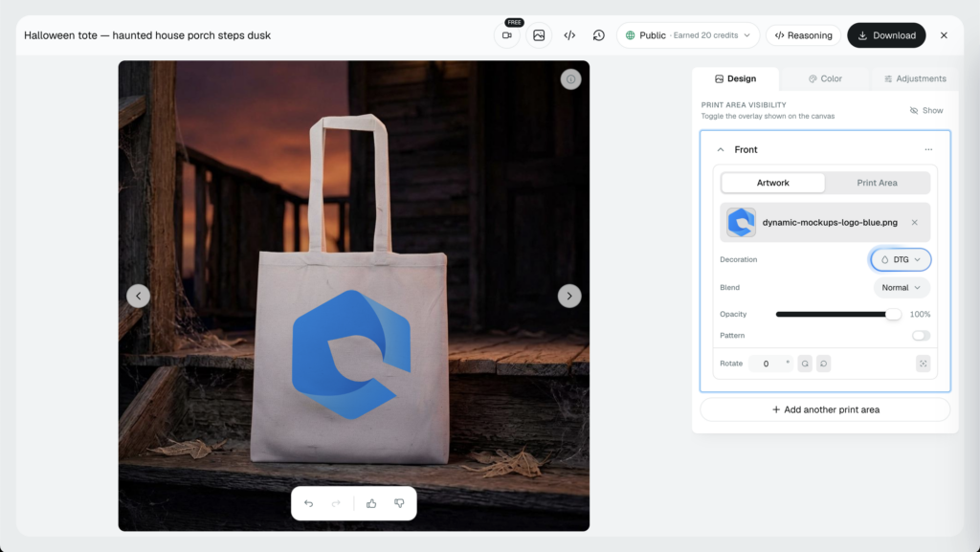Screen dimensions: 980x552
Task: Click the info icon on the canvas
Action: point(570,79)
